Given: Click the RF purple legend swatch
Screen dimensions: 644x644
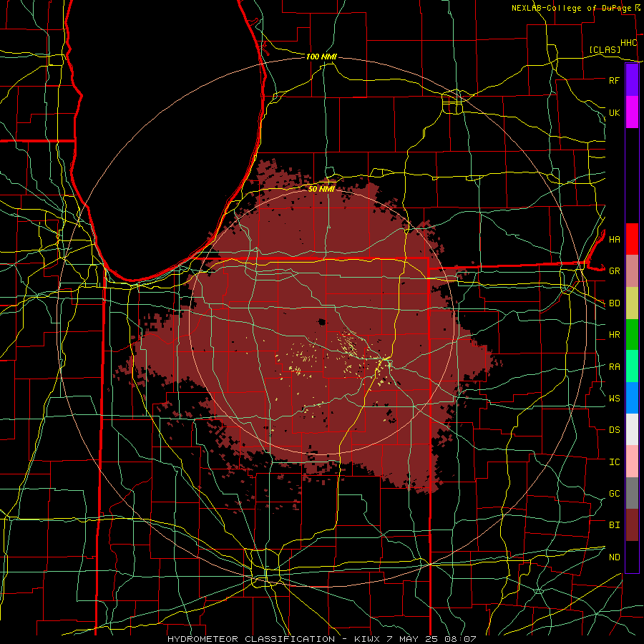Looking at the screenshot, I should coord(632,80).
